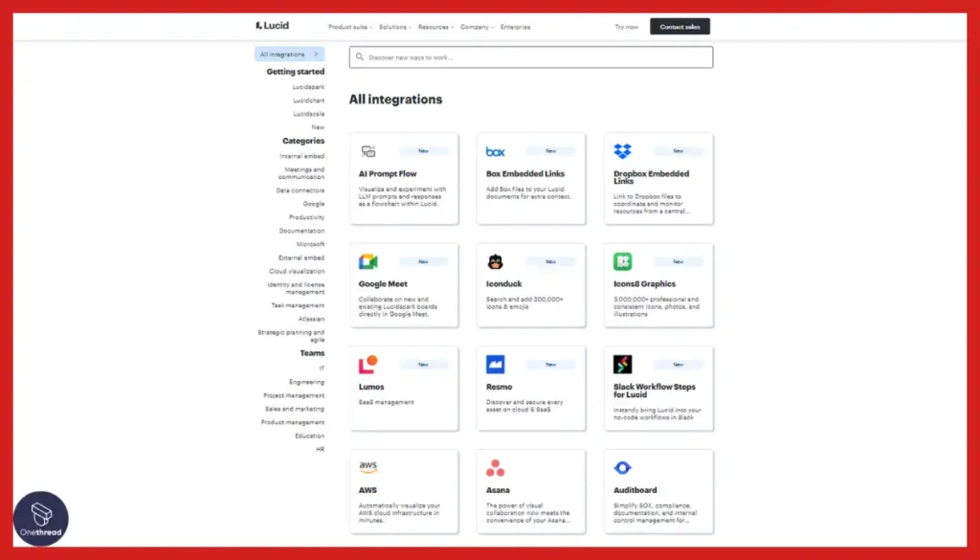Open Identity and license management category
The height and width of the screenshot is (560, 980).
tap(297, 288)
